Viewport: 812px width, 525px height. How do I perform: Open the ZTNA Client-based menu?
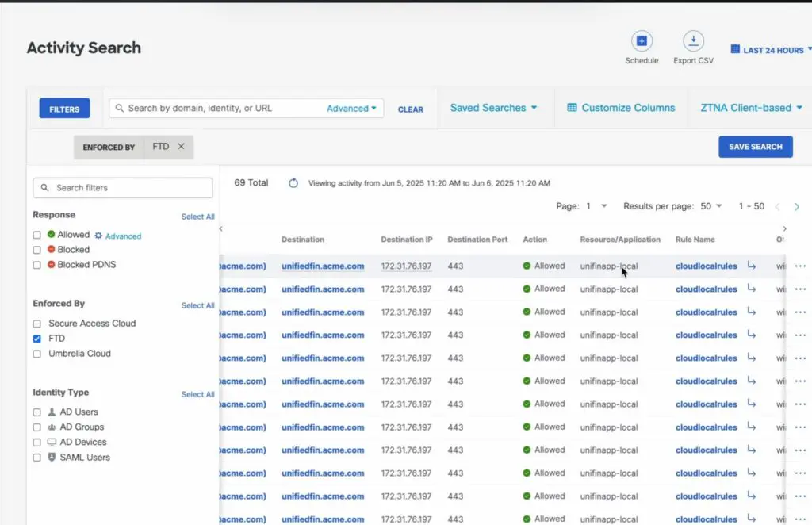[x=748, y=107]
